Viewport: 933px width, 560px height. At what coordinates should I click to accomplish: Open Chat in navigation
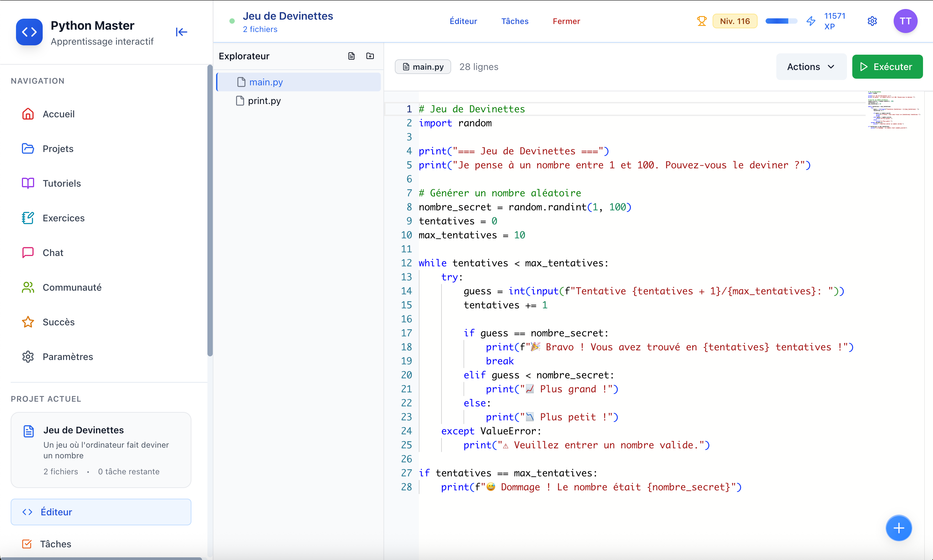pos(101,252)
